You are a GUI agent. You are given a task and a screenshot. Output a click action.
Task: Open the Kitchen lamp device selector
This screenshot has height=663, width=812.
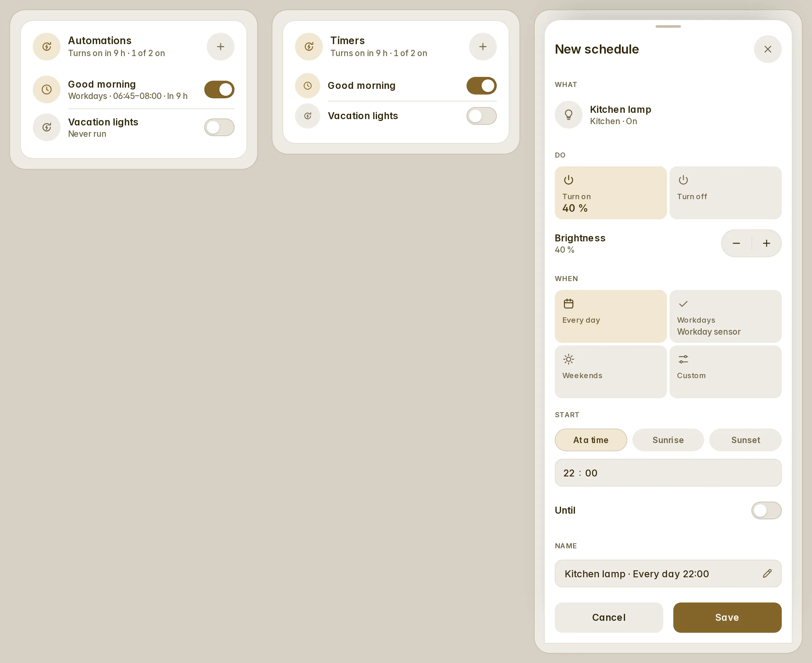coord(668,115)
